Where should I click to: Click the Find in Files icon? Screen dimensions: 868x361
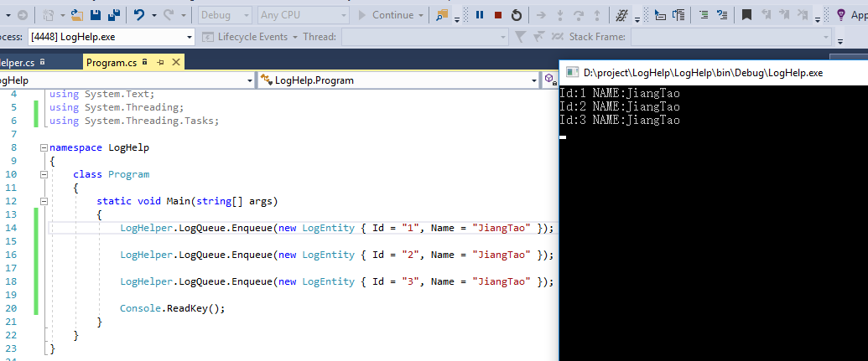pyautogui.click(x=442, y=15)
